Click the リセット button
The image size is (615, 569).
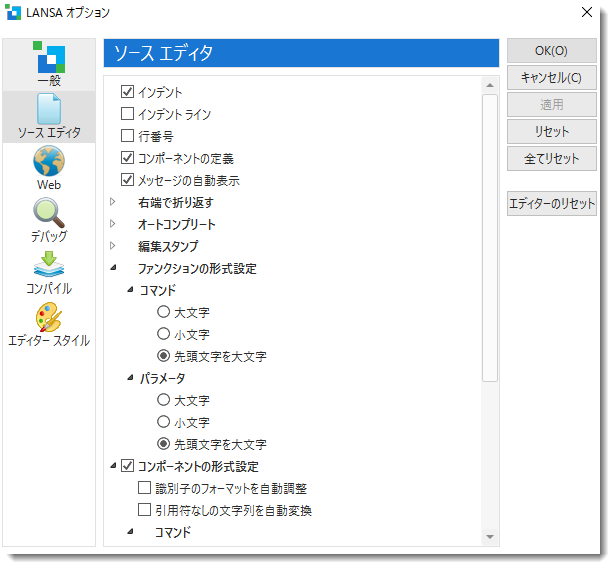[551, 132]
